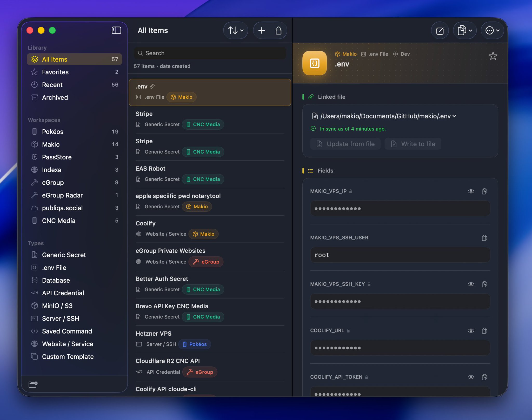The height and width of the screenshot is (420, 532).
Task: Open apple speciific pwd notarytool item
Action: click(210, 202)
